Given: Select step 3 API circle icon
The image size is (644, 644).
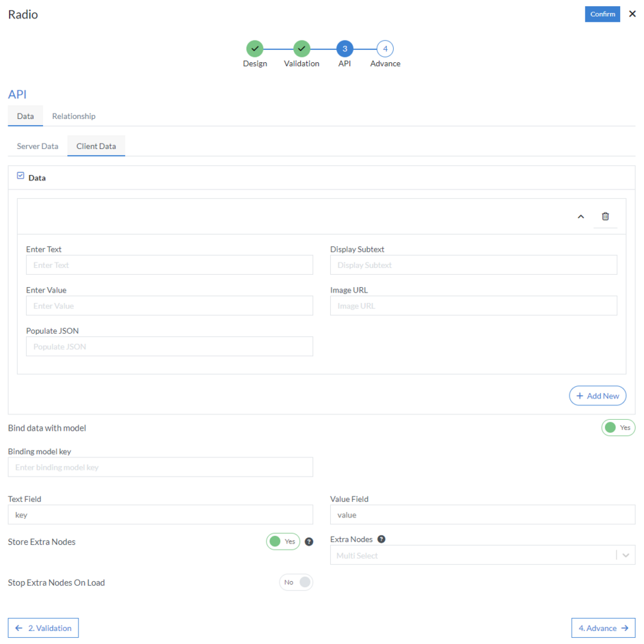Looking at the screenshot, I should coord(344,48).
